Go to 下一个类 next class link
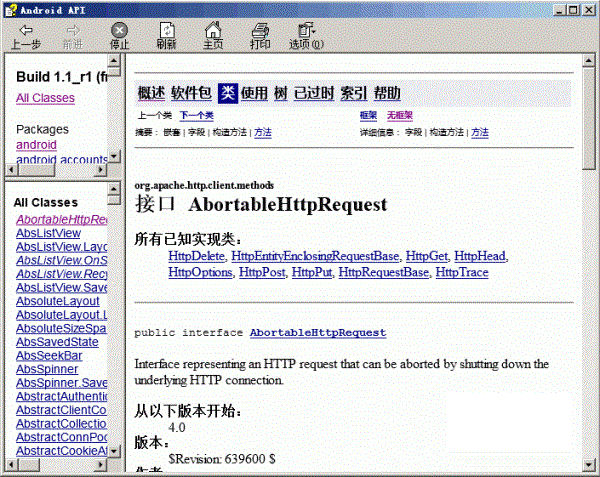This screenshot has width=600, height=477. click(197, 115)
